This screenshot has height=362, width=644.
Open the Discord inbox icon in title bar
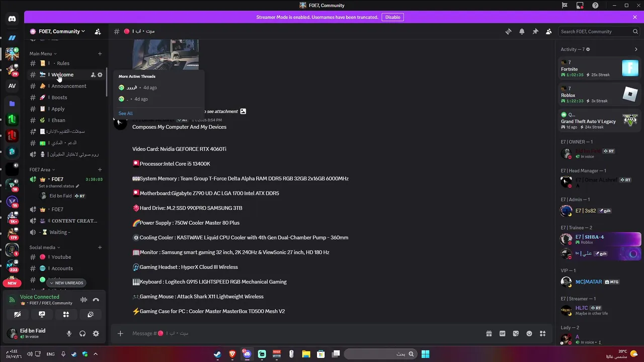coord(580,6)
